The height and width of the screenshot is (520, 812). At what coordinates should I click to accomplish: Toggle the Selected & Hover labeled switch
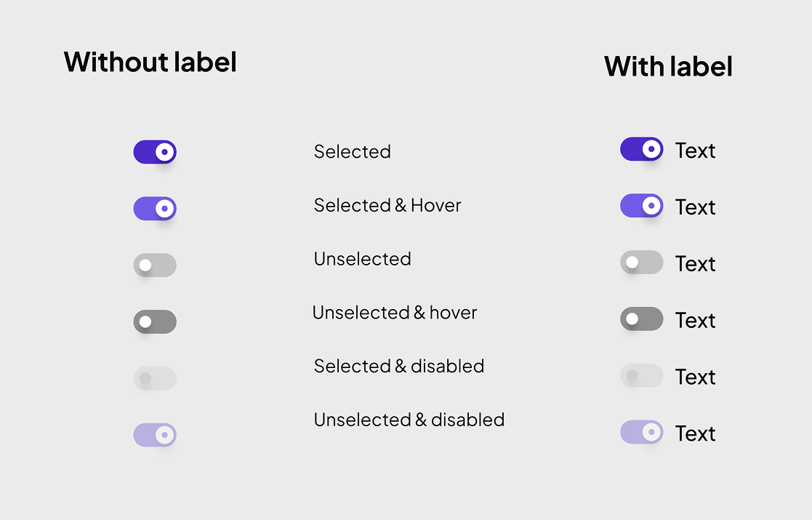tap(642, 206)
